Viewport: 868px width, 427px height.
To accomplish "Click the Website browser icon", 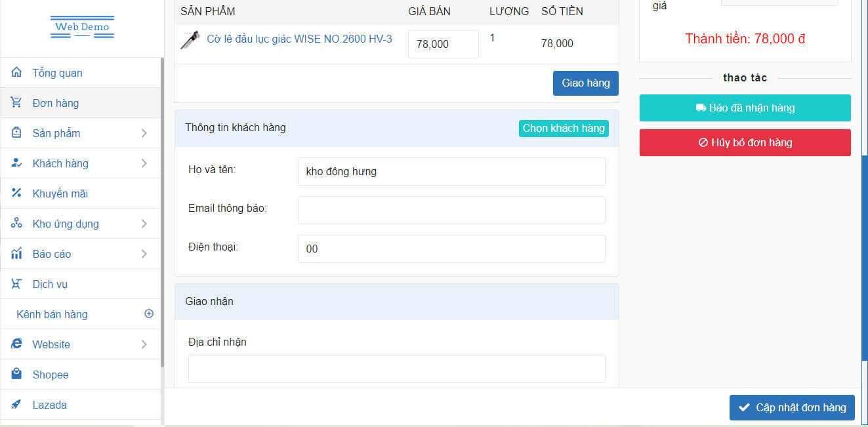I will coord(16,344).
